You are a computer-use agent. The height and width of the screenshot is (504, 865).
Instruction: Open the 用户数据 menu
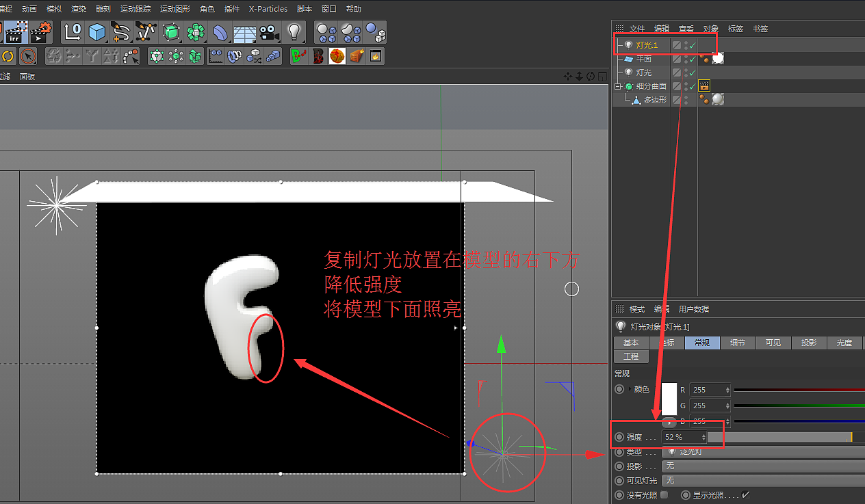click(694, 309)
